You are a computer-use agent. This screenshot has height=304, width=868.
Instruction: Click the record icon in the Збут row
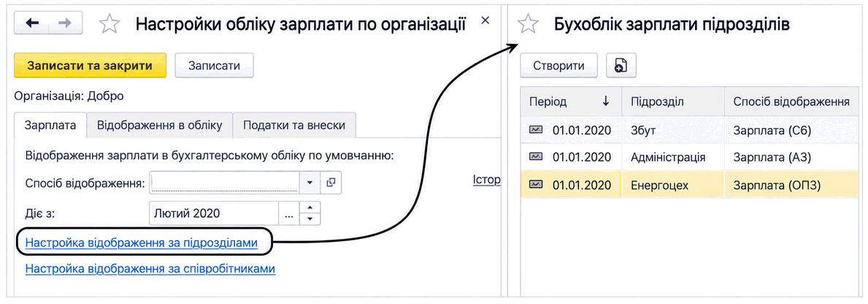[x=535, y=130]
